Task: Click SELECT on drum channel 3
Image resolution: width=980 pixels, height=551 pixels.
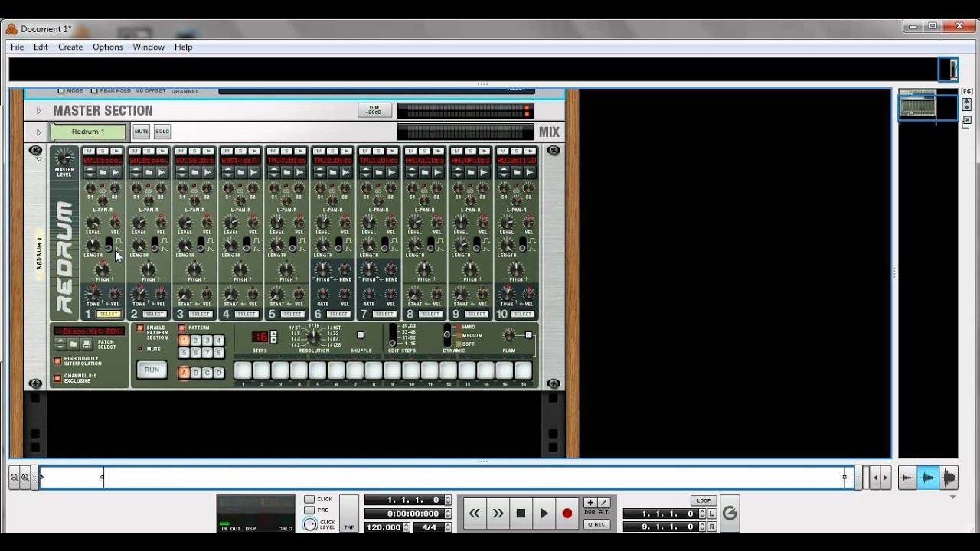Action: click(x=201, y=314)
